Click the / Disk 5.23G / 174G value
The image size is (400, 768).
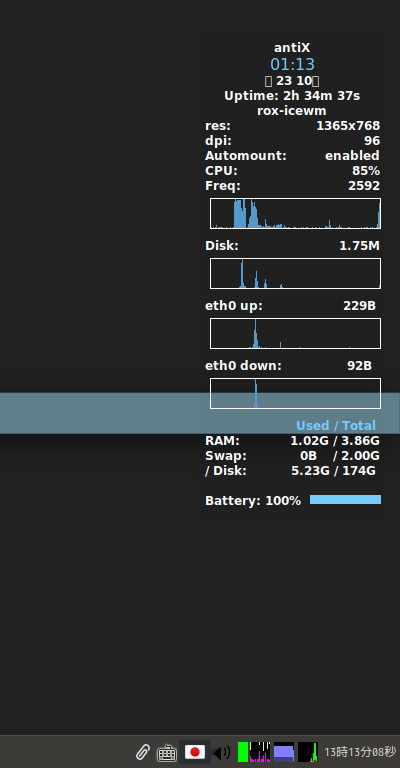[333, 471]
